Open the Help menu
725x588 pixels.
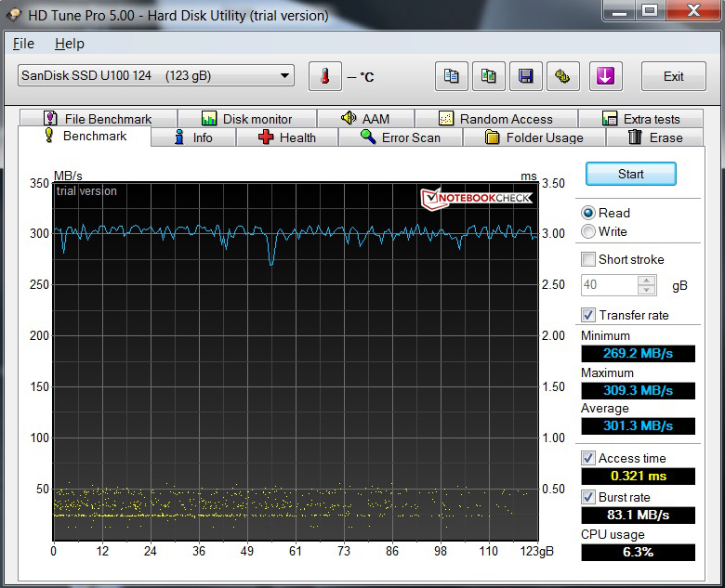(69, 44)
